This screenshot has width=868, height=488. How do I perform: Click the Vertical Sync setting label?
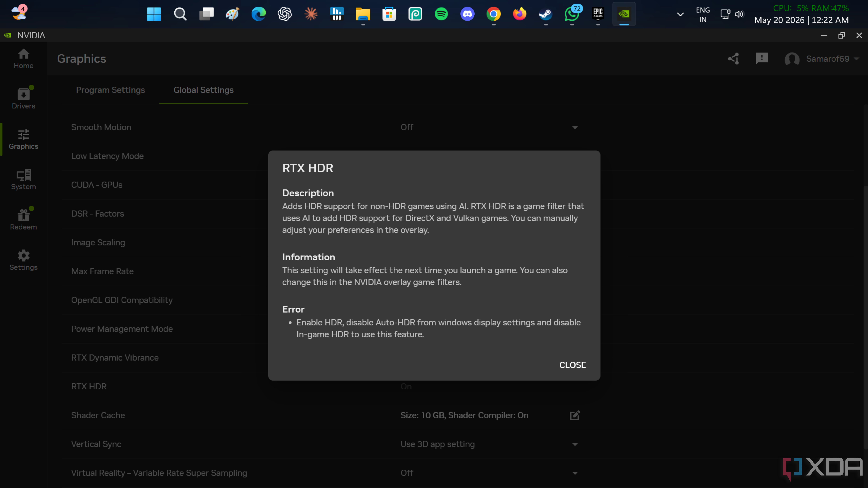pos(96,444)
